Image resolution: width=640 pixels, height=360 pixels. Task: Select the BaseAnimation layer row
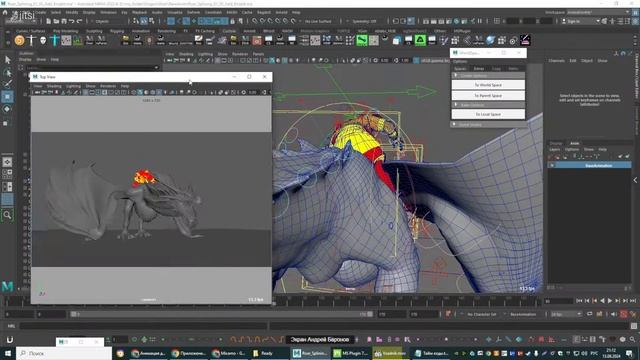pos(589,165)
